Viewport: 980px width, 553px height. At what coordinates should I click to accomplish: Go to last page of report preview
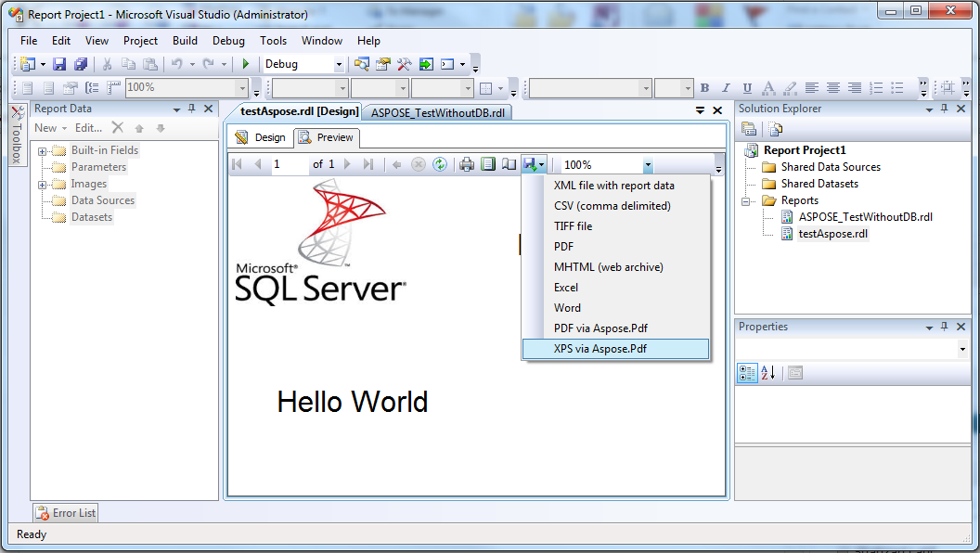368,164
